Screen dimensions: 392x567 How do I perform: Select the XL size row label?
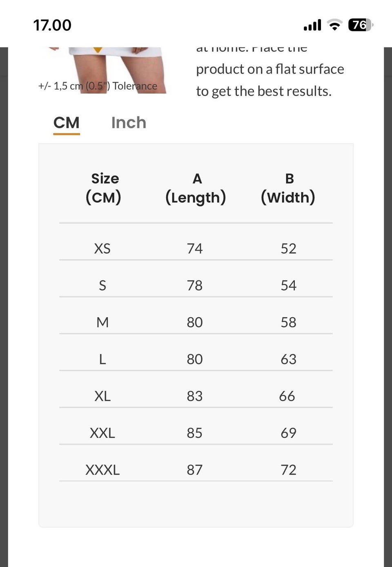coord(102,396)
